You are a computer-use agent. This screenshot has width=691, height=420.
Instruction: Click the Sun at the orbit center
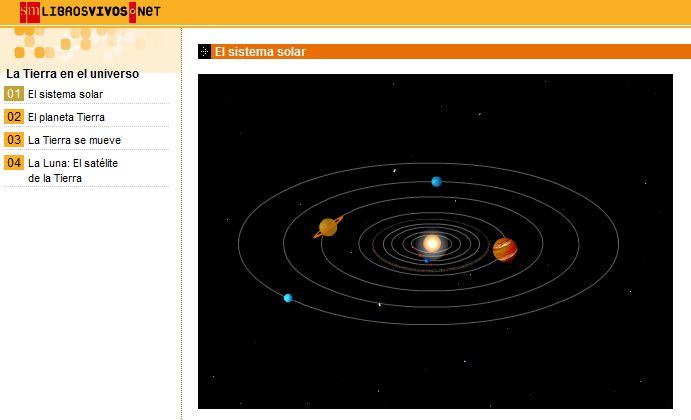pos(431,243)
